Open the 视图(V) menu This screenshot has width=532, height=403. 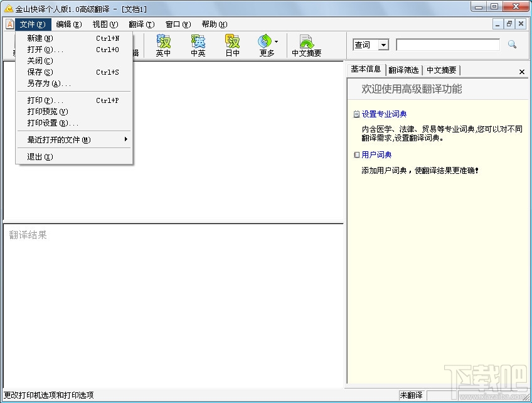pyautogui.click(x=105, y=24)
